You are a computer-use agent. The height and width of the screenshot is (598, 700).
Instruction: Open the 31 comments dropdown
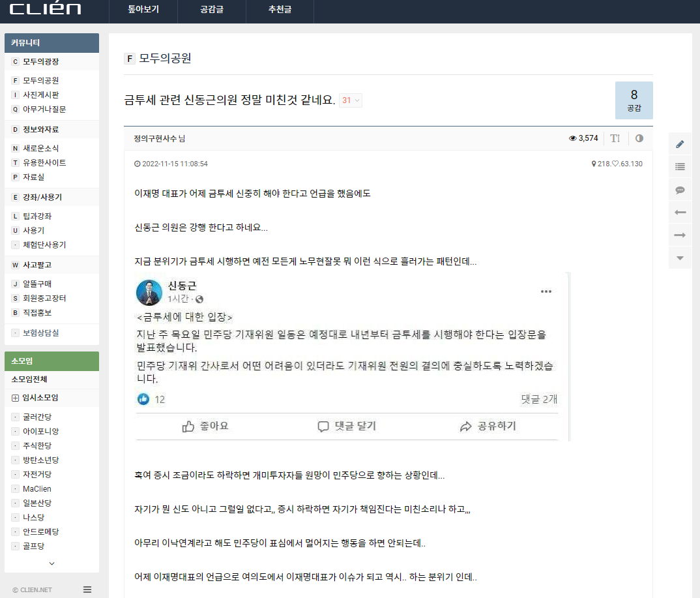[351, 100]
